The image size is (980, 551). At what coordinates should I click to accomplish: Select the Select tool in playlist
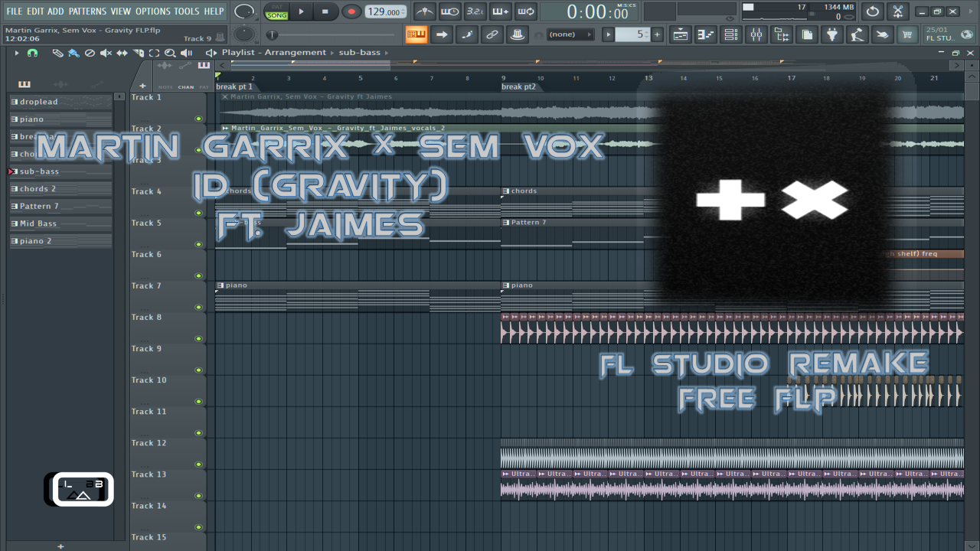click(154, 53)
